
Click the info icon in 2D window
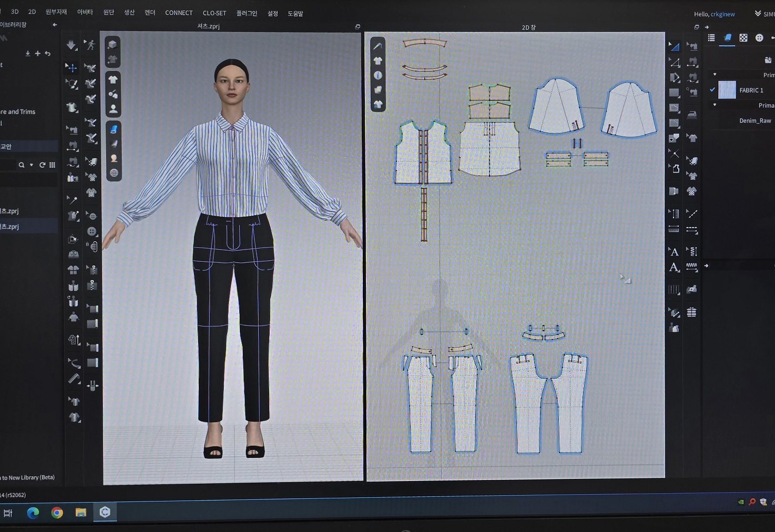[378, 76]
